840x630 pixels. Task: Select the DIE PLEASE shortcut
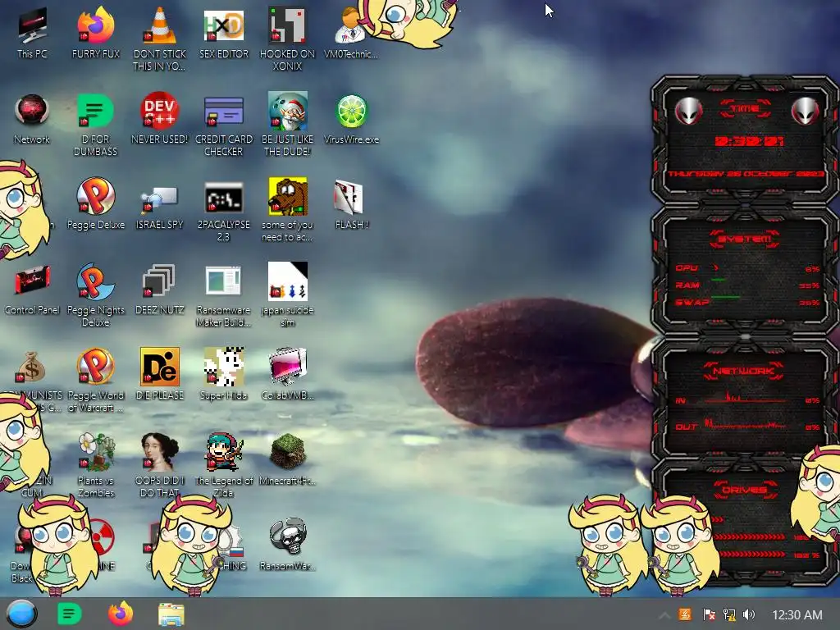160,374
